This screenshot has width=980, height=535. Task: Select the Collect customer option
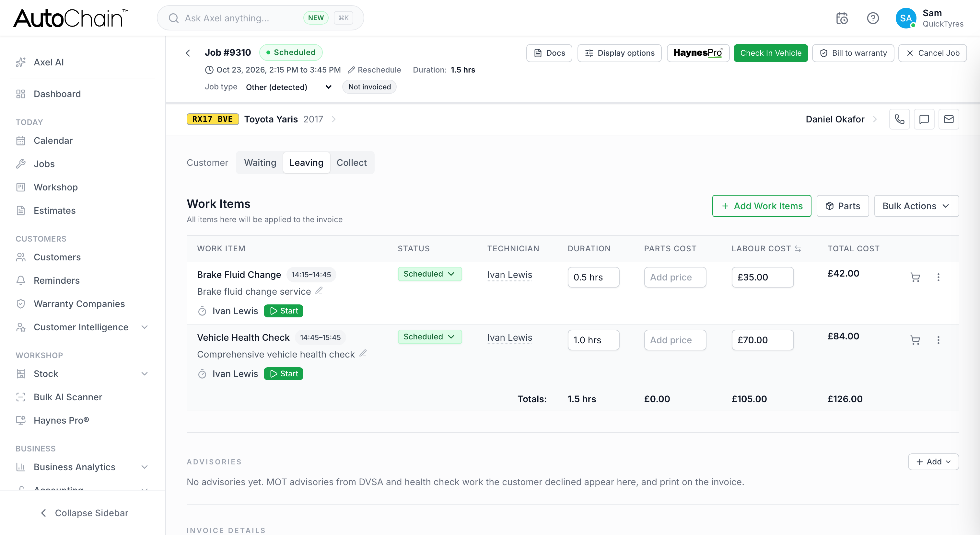tap(352, 163)
